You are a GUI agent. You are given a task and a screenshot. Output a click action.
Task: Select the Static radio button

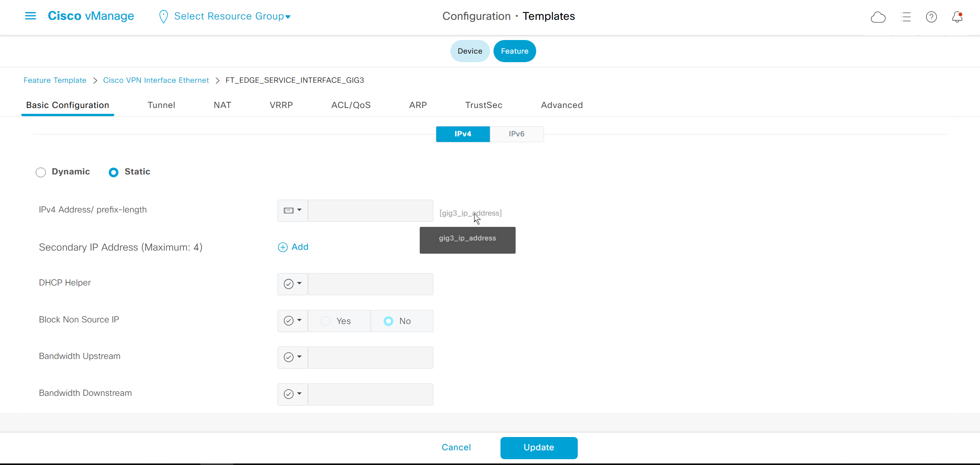click(x=113, y=172)
